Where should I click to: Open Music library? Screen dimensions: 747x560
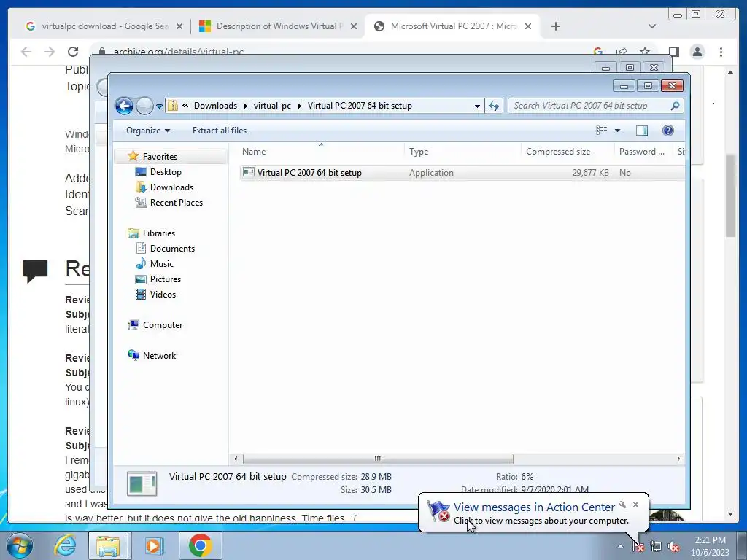point(161,264)
